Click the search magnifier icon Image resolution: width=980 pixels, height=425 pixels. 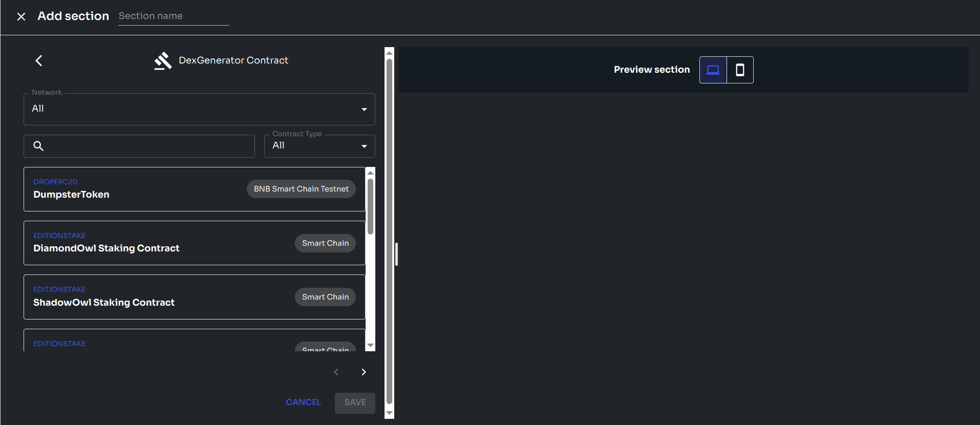point(38,146)
